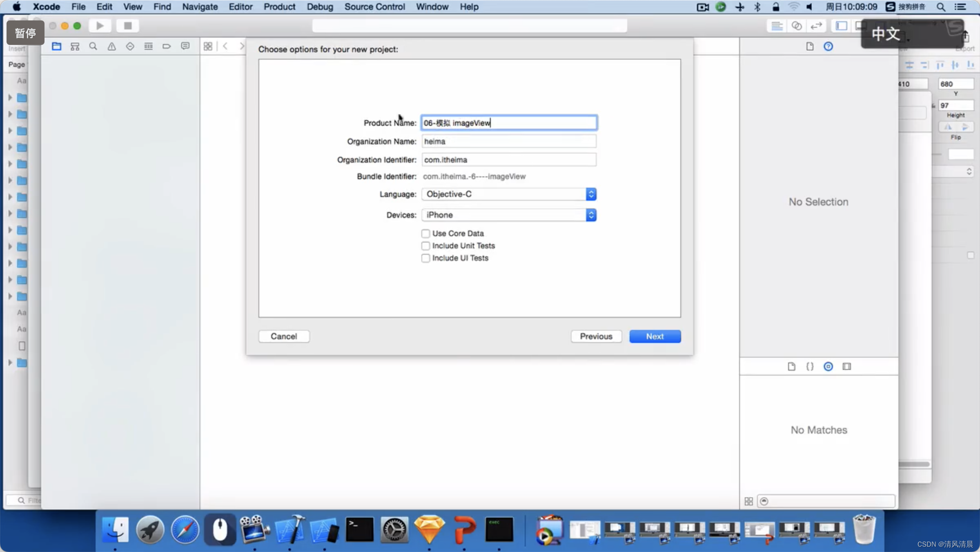The height and width of the screenshot is (552, 980).
Task: Toggle library grid view icon
Action: [x=748, y=501]
